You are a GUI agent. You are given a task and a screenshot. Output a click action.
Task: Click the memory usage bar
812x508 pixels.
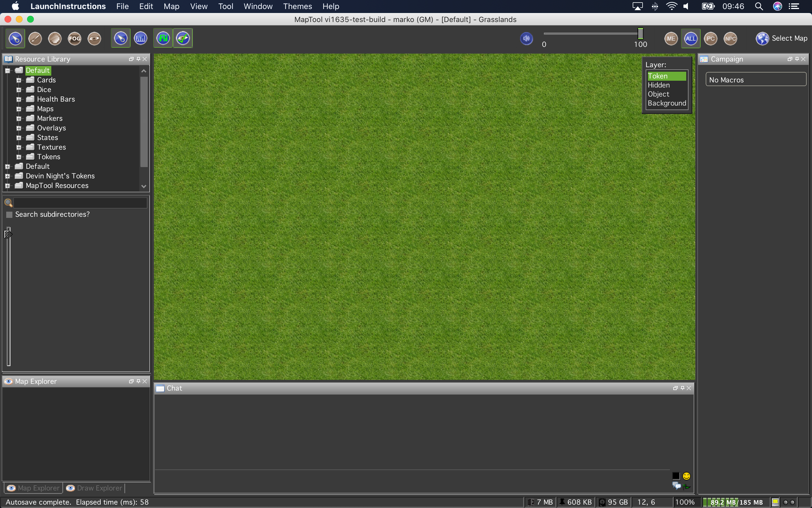pos(736,502)
